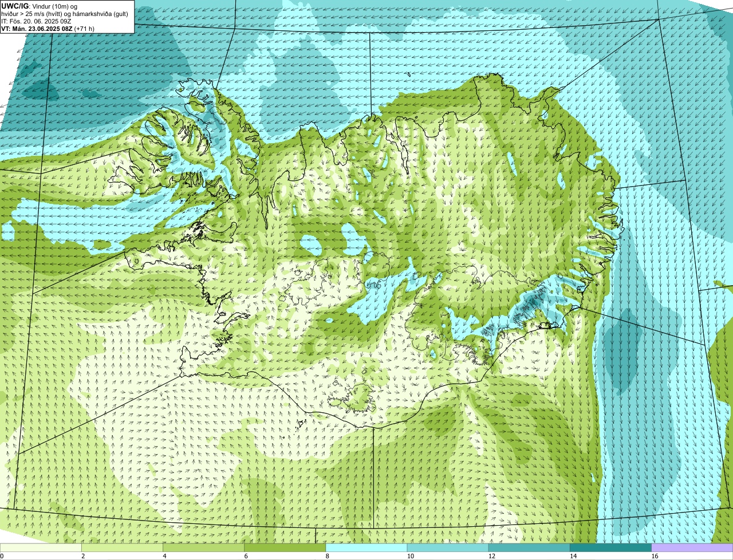Click the line "VT: Mán. 23.06.2025 08Z (+71 h)"

(48, 28)
